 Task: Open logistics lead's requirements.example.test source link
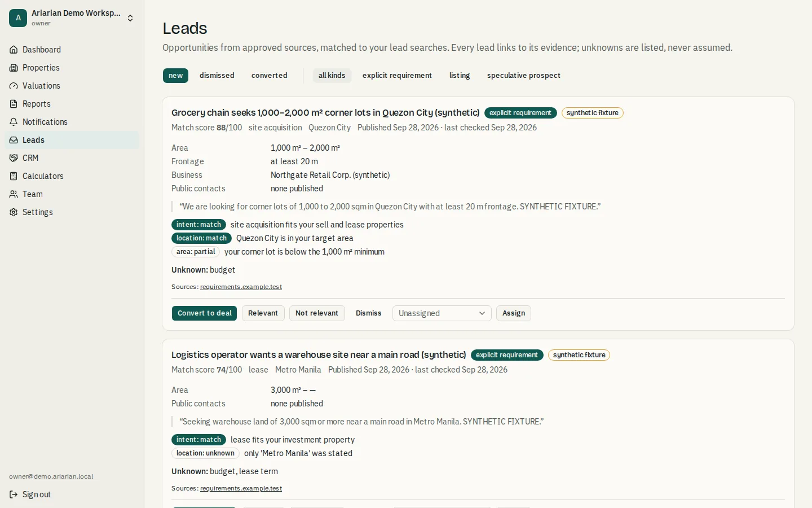(x=241, y=488)
